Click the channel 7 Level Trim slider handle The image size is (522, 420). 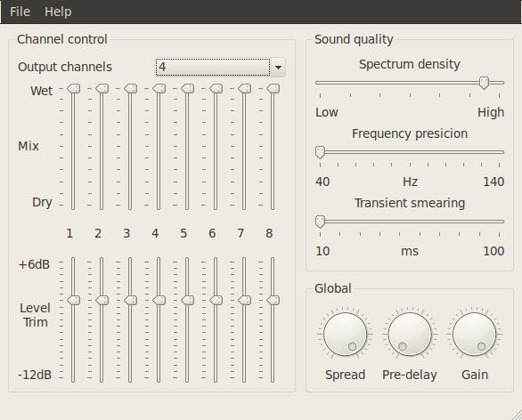tap(245, 300)
